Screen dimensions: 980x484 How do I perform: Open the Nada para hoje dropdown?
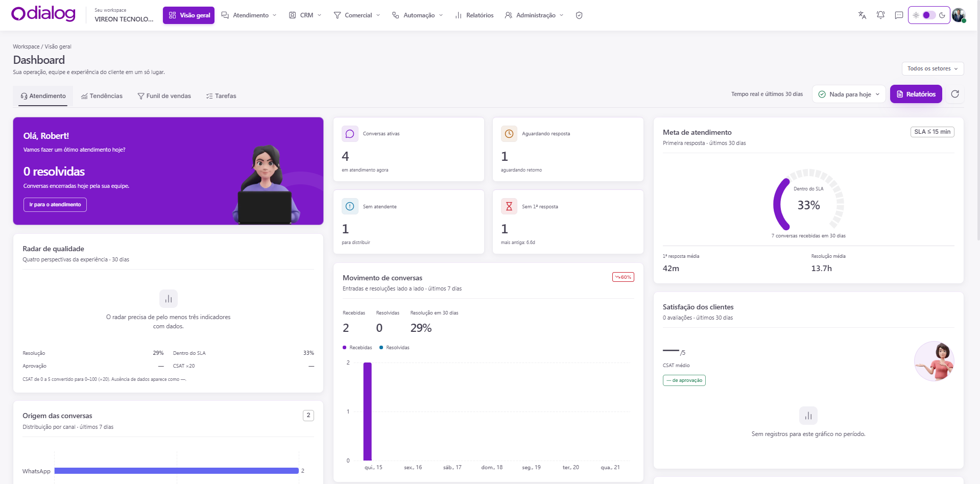pos(849,94)
